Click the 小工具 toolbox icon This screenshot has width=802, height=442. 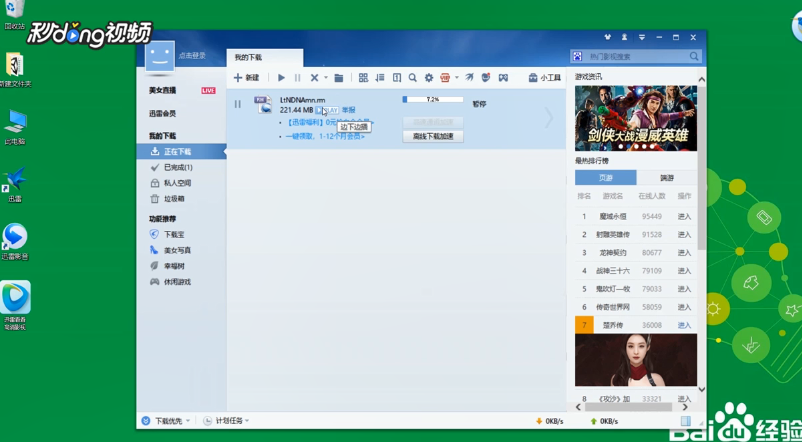click(544, 78)
